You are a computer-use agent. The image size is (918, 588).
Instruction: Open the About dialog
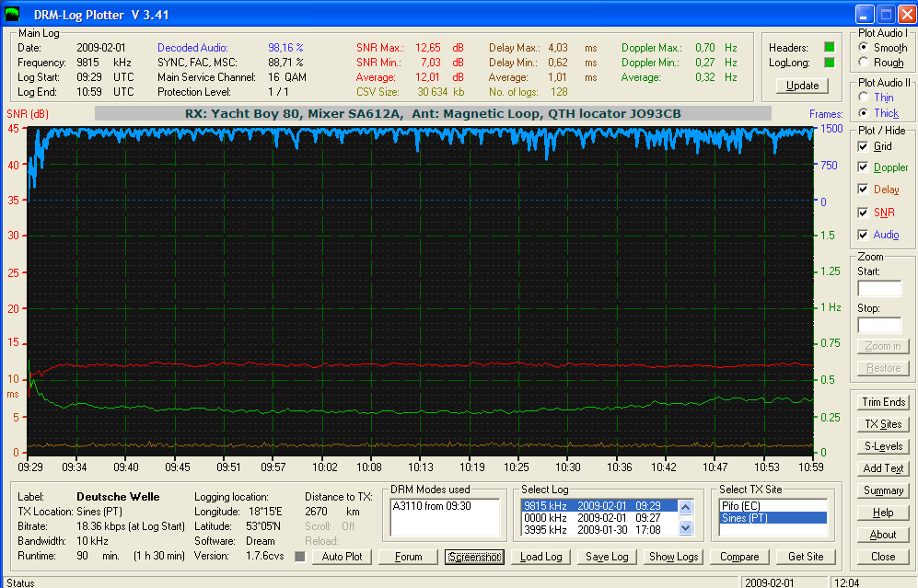(x=883, y=535)
